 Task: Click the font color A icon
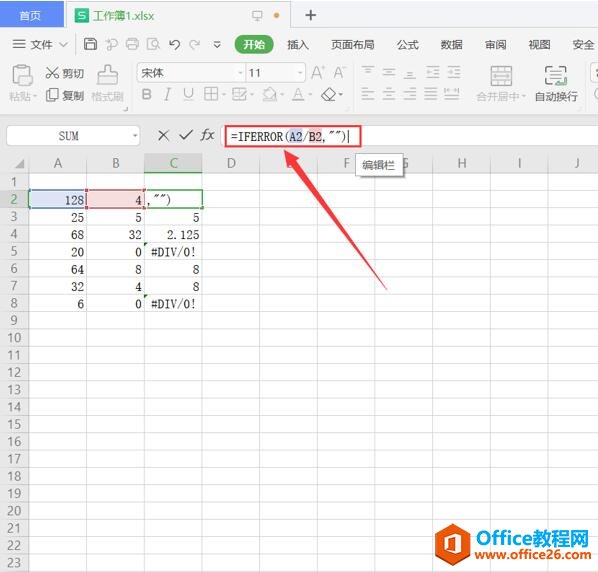coord(298,94)
